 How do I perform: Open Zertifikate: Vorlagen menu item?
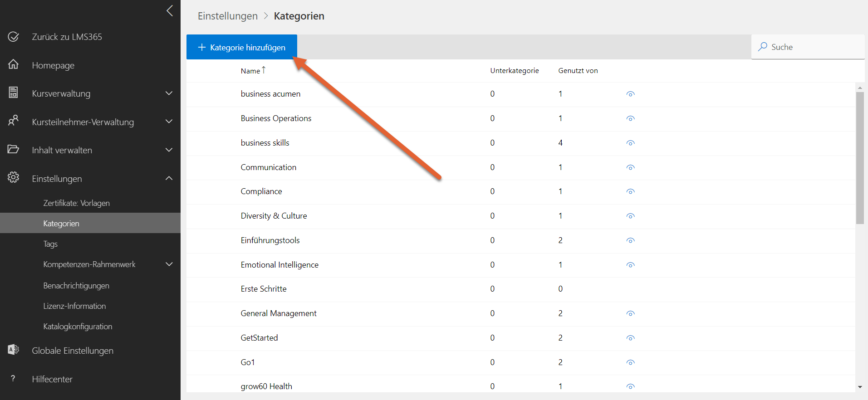coord(76,203)
